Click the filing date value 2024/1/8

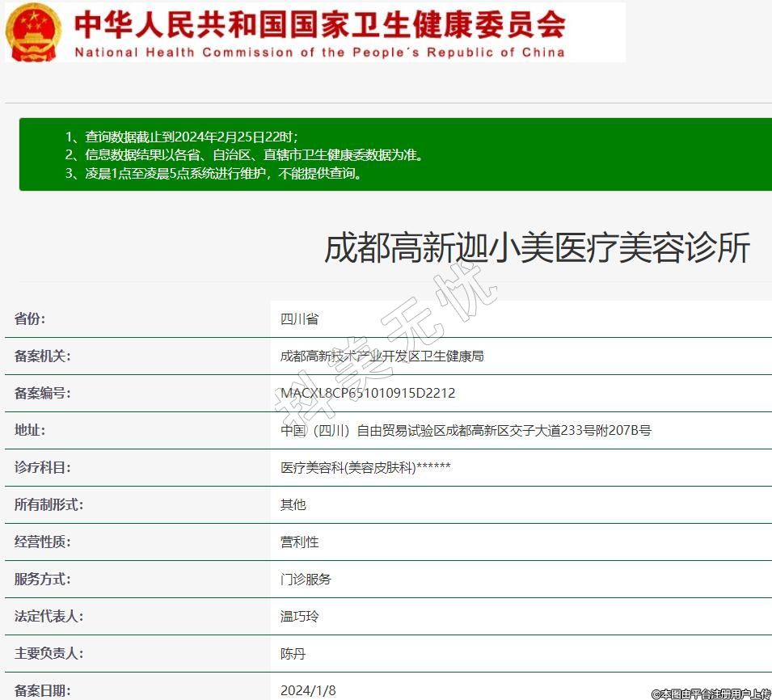(308, 690)
